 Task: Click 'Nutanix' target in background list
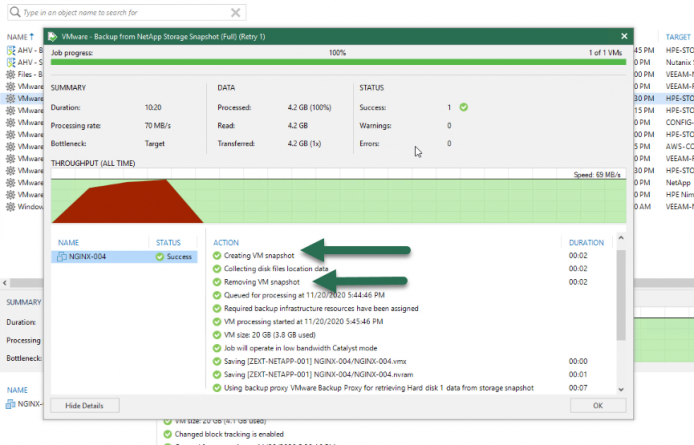(x=679, y=62)
